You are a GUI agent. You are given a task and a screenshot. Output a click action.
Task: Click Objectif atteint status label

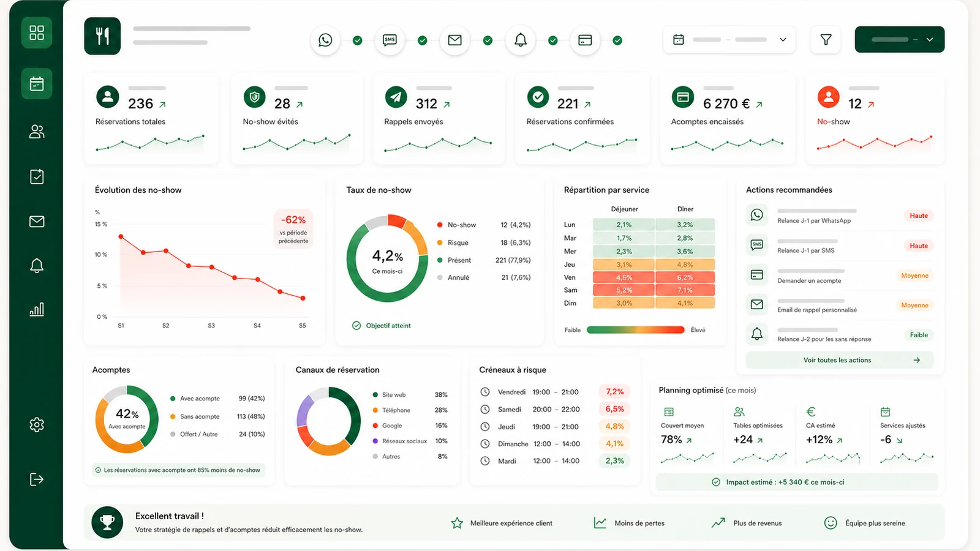click(x=382, y=326)
